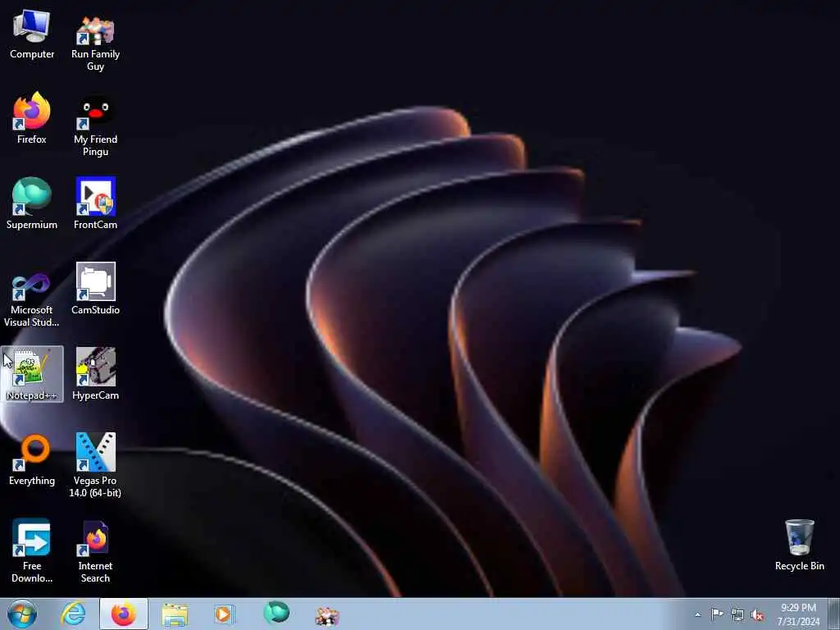
Task: Select Vegas Pro 14.0 shortcut
Action: (95, 465)
